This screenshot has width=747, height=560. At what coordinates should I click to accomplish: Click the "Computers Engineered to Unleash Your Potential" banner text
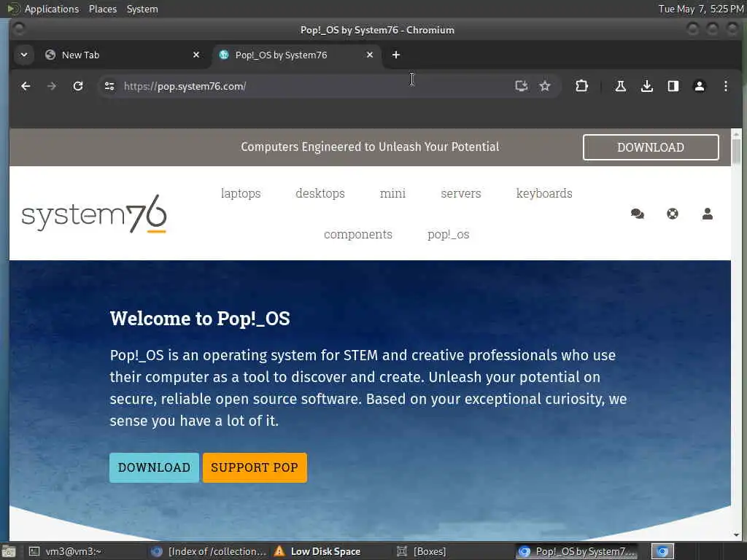[x=370, y=147]
